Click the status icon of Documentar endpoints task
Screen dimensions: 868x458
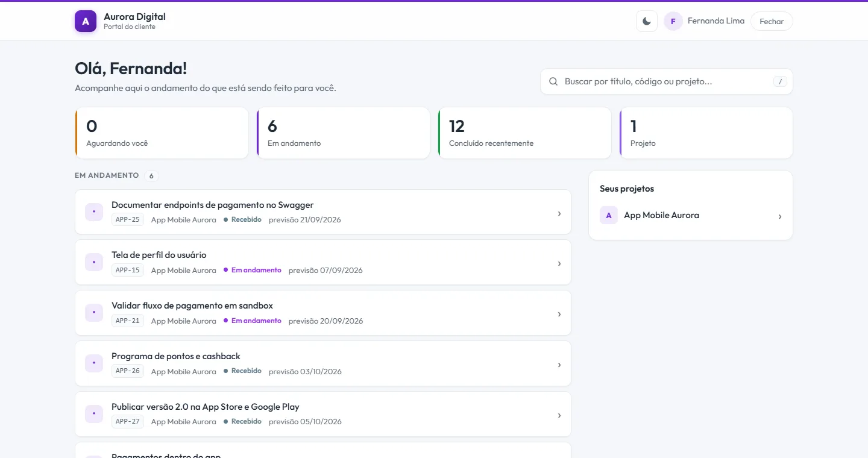click(94, 212)
